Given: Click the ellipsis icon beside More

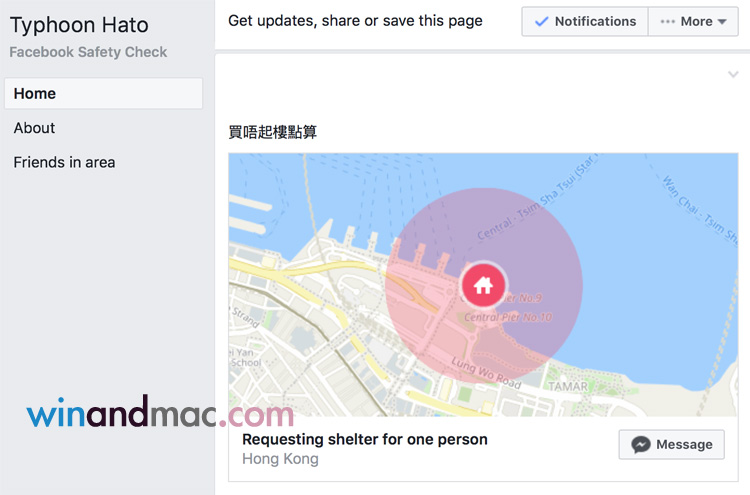Looking at the screenshot, I should coord(667,21).
